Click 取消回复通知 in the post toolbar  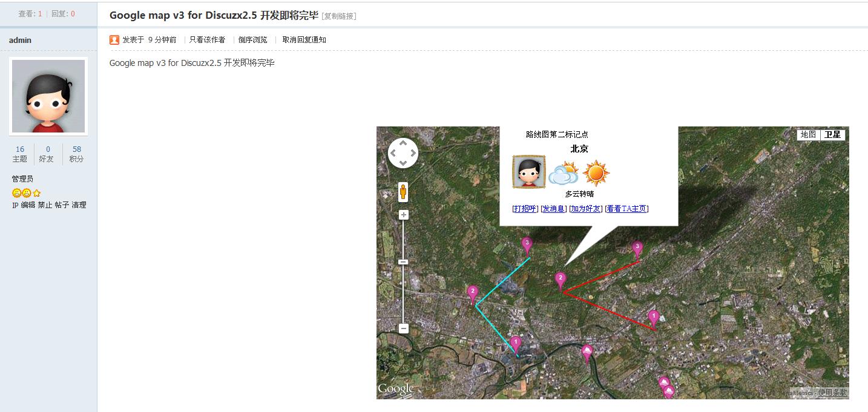tap(304, 40)
